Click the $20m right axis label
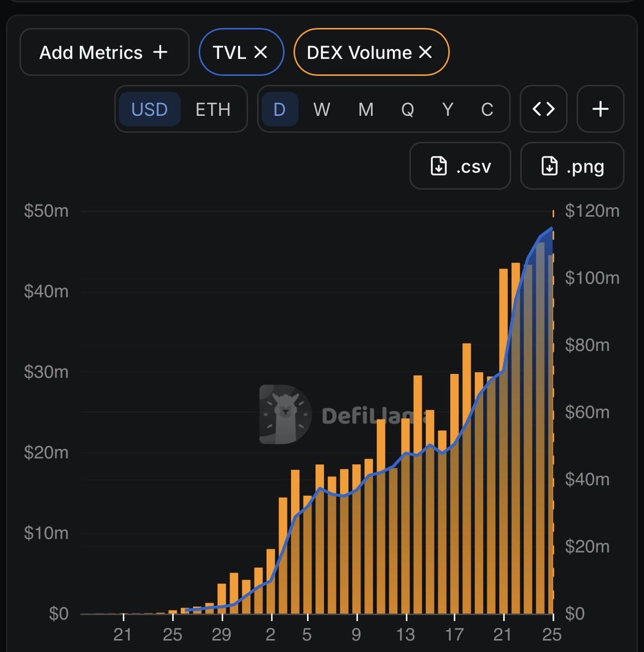The image size is (644, 652). tap(587, 546)
